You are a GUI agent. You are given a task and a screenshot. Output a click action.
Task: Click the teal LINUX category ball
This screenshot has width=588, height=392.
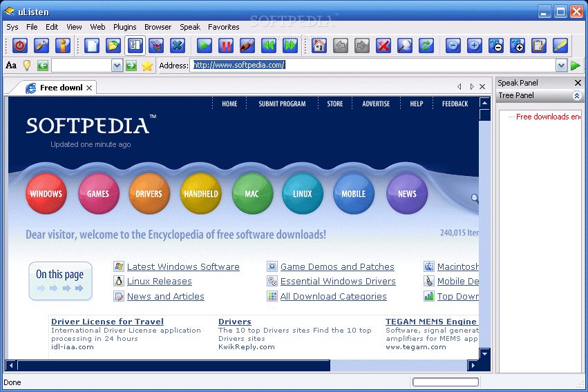pyautogui.click(x=302, y=193)
